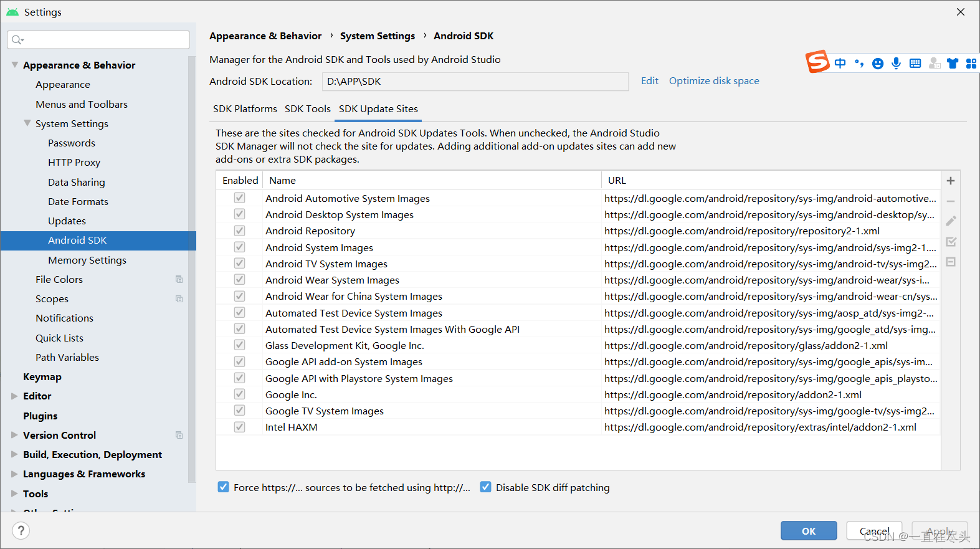980x549 pixels.
Task: Click the edit site pencil icon
Action: tap(951, 221)
